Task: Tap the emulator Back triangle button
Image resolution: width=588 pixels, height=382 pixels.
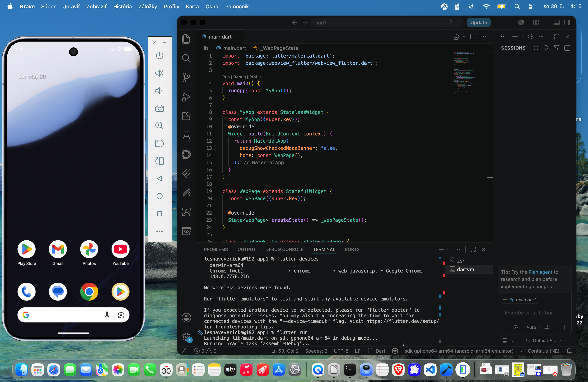Action: [160, 179]
